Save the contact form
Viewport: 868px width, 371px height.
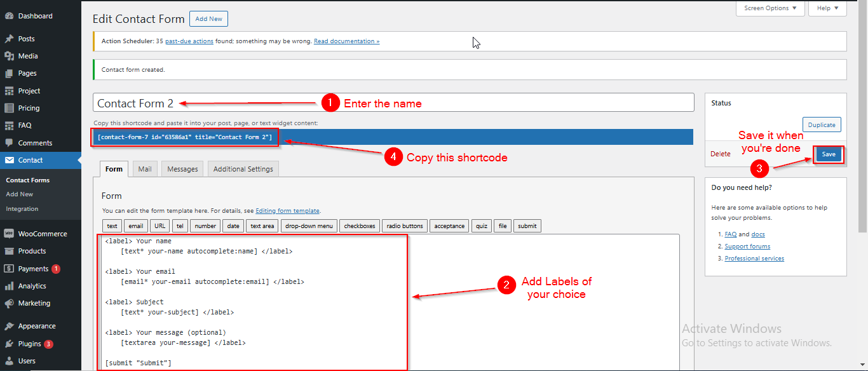tap(829, 154)
